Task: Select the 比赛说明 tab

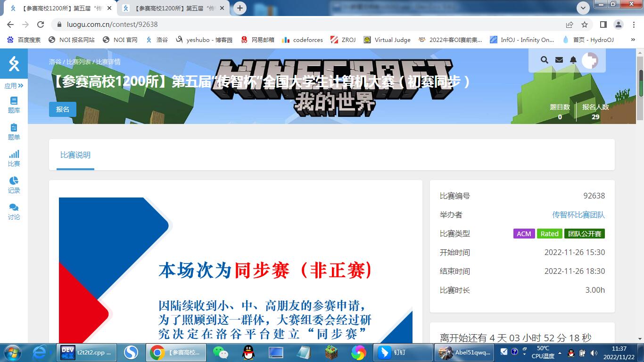Action: [x=75, y=155]
